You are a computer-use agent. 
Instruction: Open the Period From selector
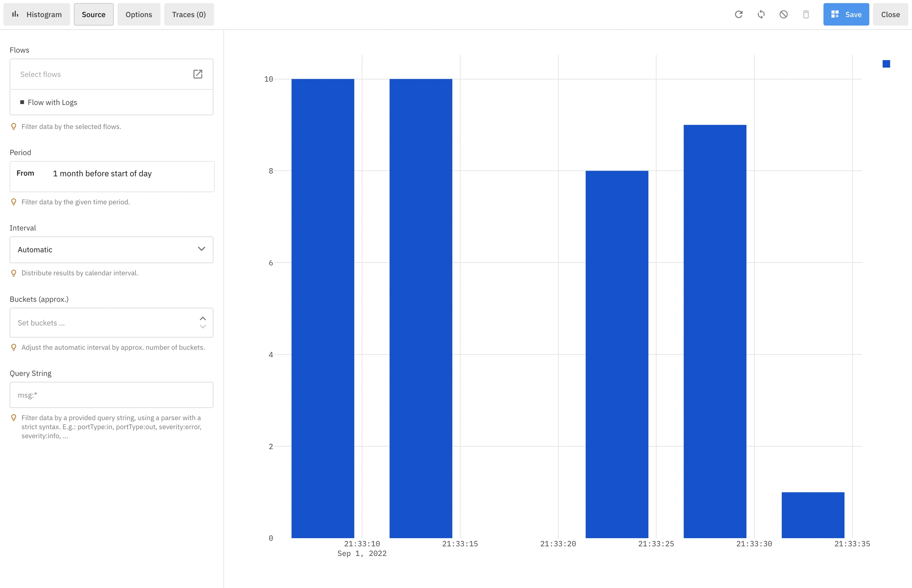point(112,174)
